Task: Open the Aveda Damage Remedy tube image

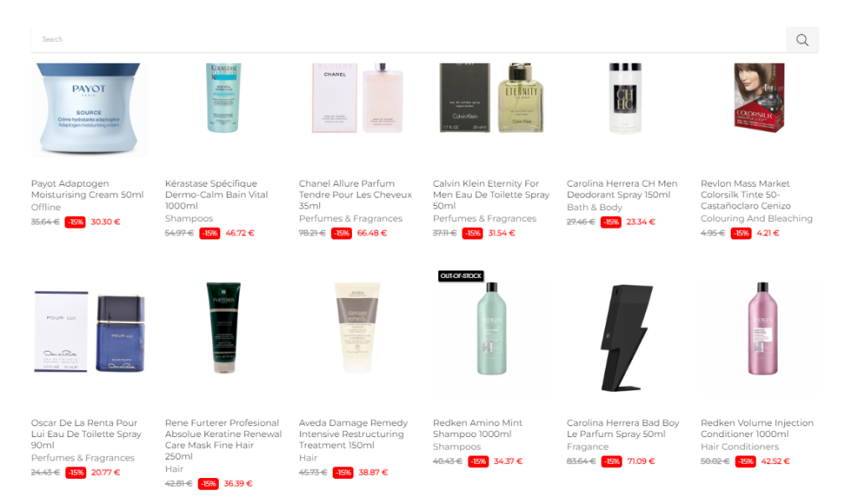Action: coord(357,328)
